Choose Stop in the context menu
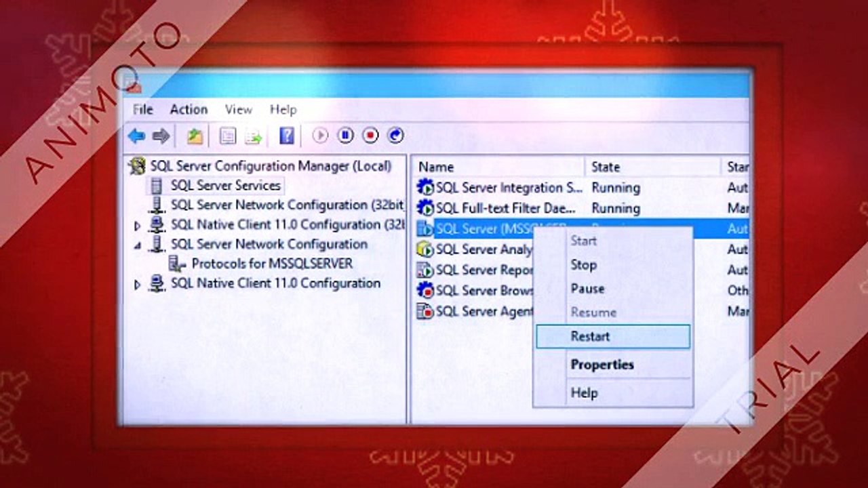 point(613,265)
